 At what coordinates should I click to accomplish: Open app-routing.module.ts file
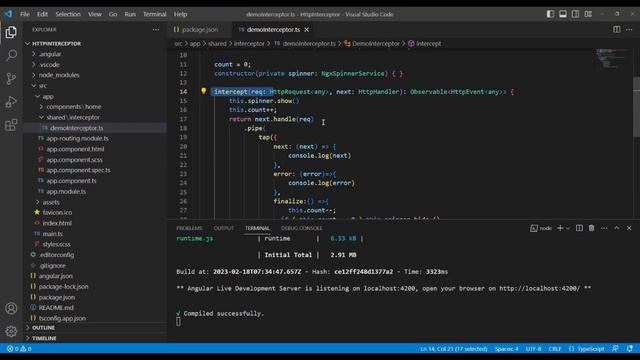tap(77, 138)
